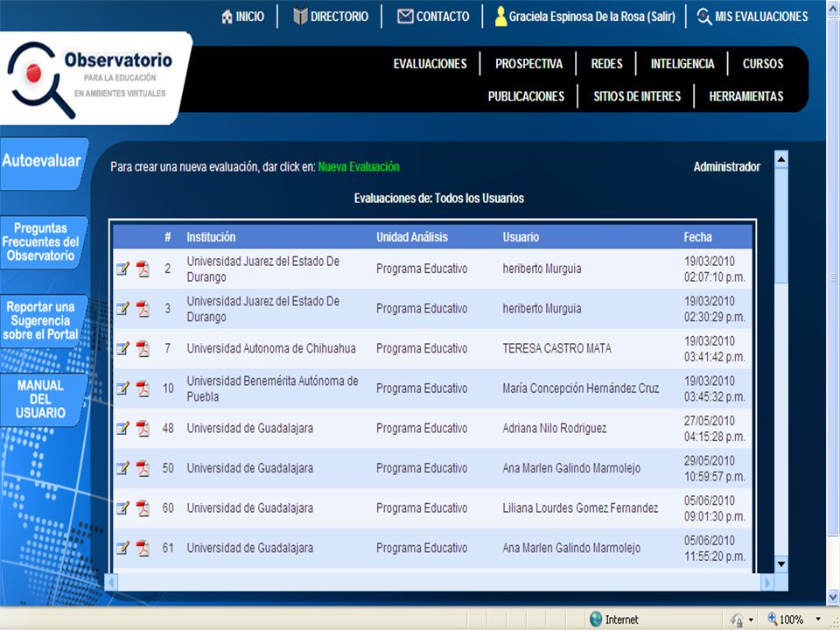Open PDF icon for evaluation 2
This screenshot has width=840, height=630.
(x=143, y=269)
